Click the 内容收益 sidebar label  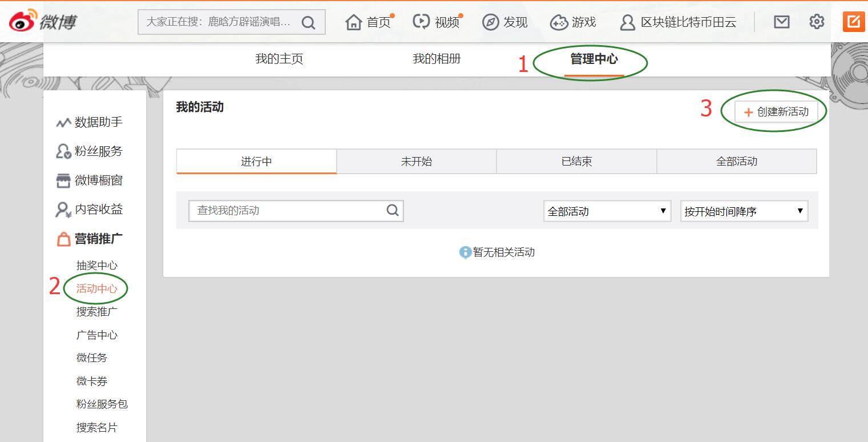coord(99,210)
